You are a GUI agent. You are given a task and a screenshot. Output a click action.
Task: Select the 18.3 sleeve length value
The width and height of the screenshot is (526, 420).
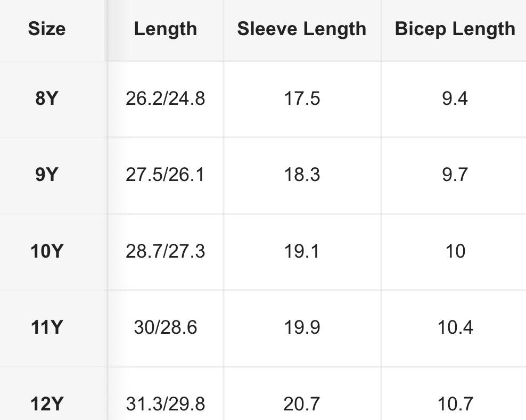coord(302,175)
